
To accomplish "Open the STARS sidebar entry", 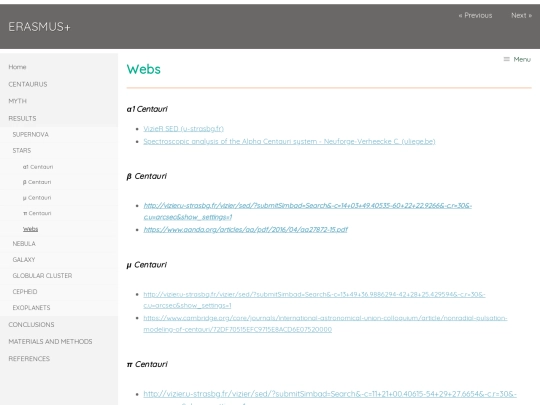I will click(x=22, y=150).
